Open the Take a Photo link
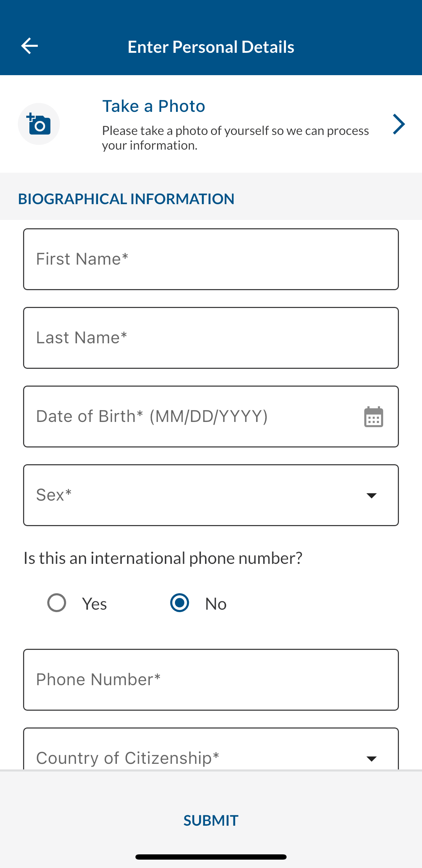 point(154,106)
